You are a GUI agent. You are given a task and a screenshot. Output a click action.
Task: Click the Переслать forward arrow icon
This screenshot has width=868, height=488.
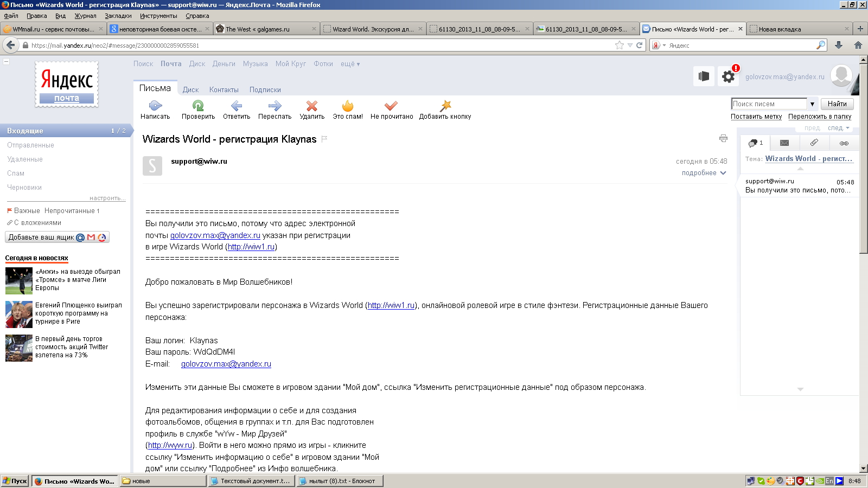click(x=275, y=106)
